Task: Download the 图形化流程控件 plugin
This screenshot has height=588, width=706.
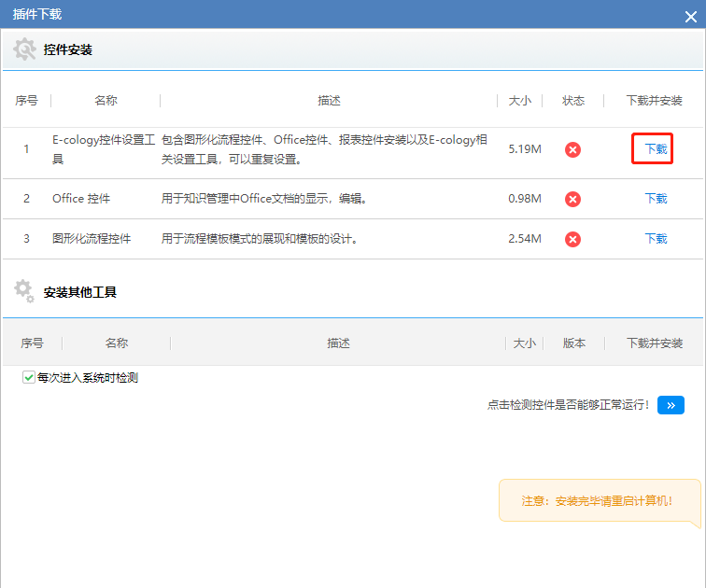Action: coord(656,238)
